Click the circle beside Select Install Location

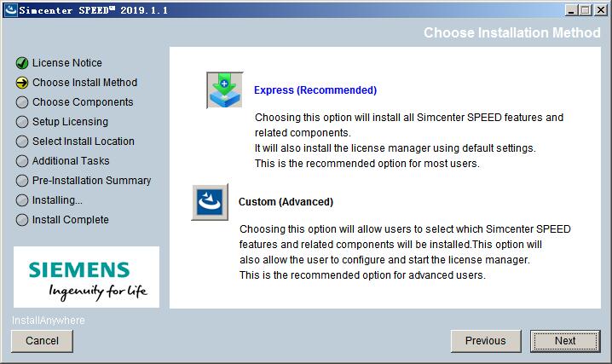pyautogui.click(x=22, y=142)
